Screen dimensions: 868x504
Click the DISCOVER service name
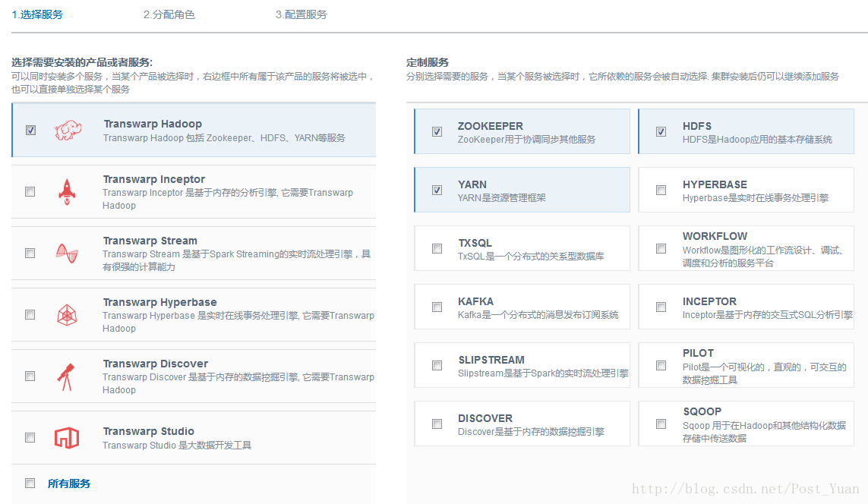pos(485,419)
